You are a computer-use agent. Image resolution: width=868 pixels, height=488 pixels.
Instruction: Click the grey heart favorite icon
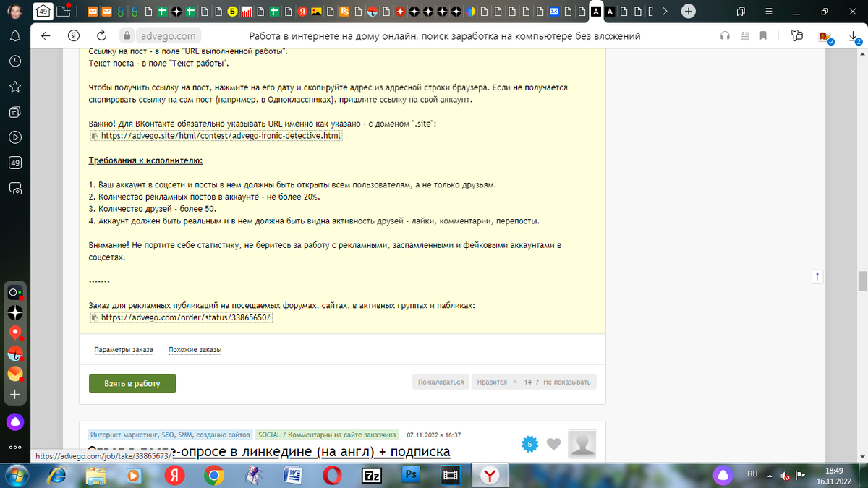(x=553, y=444)
